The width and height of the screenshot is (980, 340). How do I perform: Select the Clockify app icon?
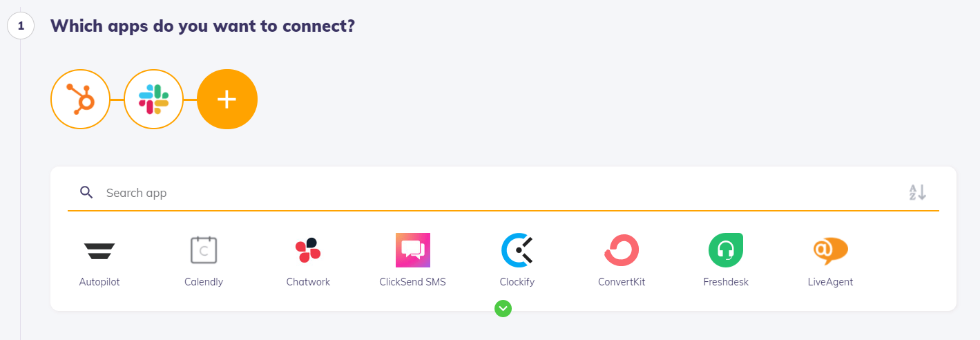click(517, 250)
